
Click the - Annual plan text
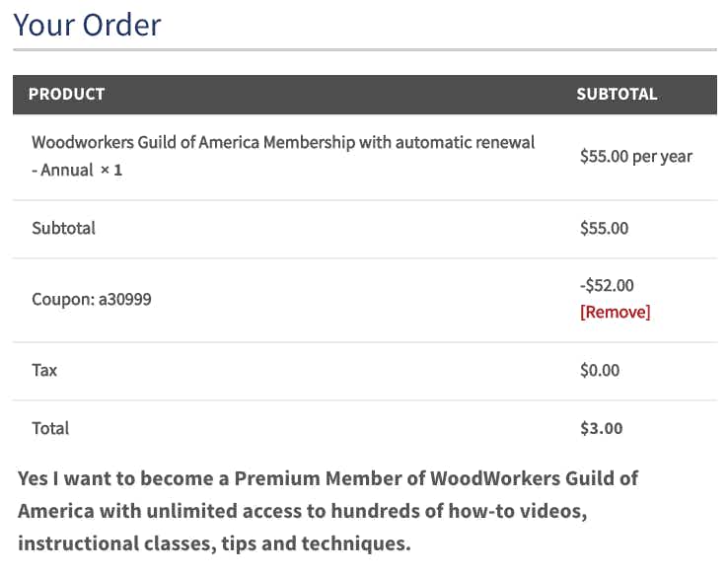point(62,171)
